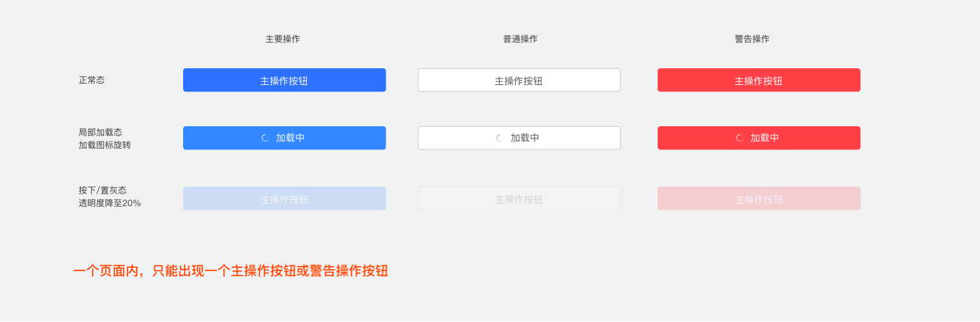Viewport: 980px width, 322px height.
Task: Click the spinner icon in the white loading button
Action: click(500, 138)
